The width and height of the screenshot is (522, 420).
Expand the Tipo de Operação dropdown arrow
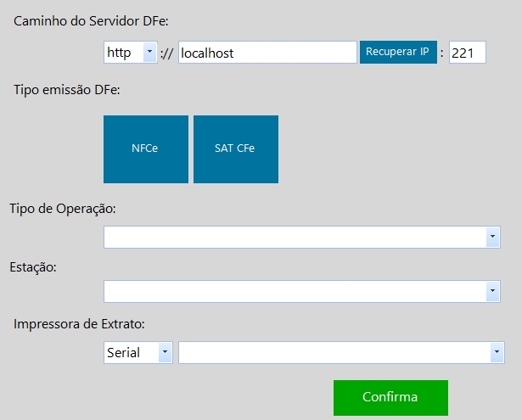tap(492, 237)
